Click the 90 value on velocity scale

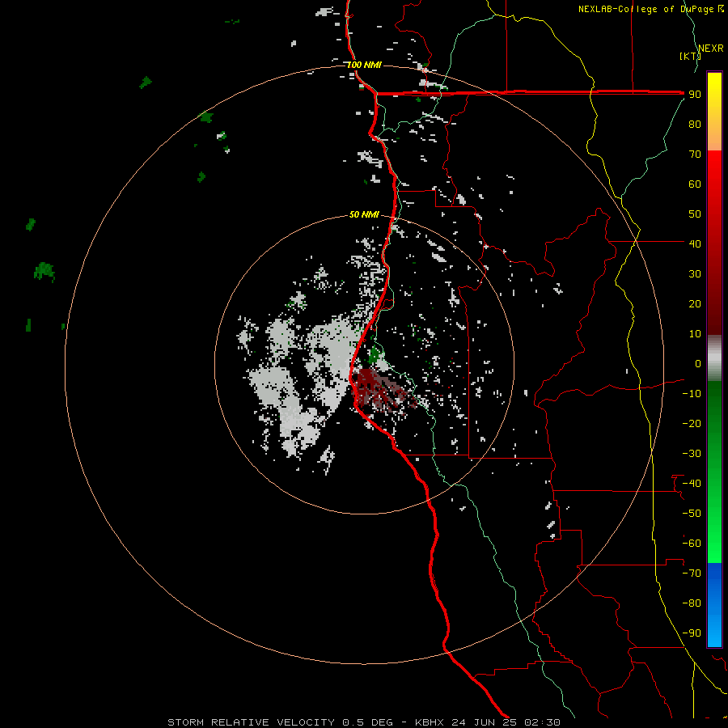click(x=695, y=95)
